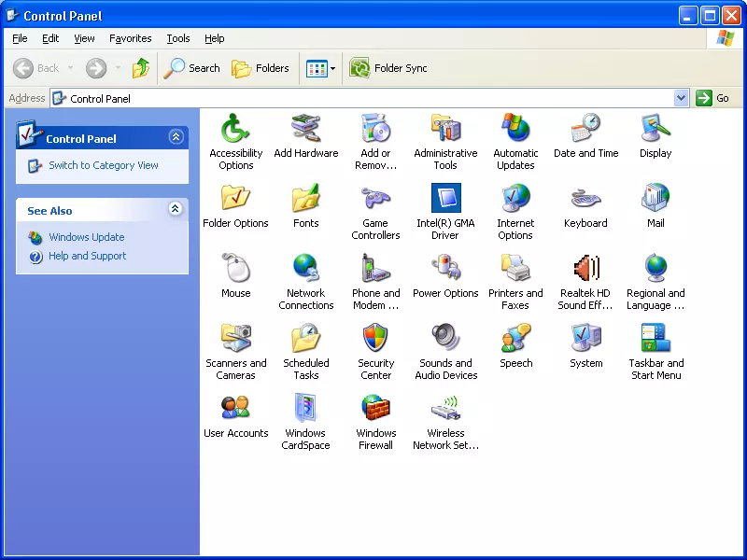Open Sounds and Audio Devices
Viewport: 747px width, 560px height.
[445, 338]
